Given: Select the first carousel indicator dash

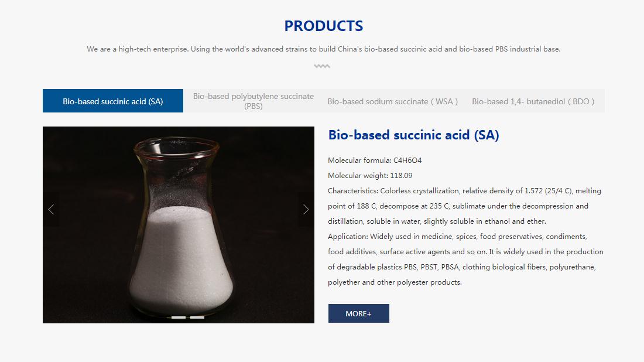Looking at the screenshot, I should coord(178,317).
